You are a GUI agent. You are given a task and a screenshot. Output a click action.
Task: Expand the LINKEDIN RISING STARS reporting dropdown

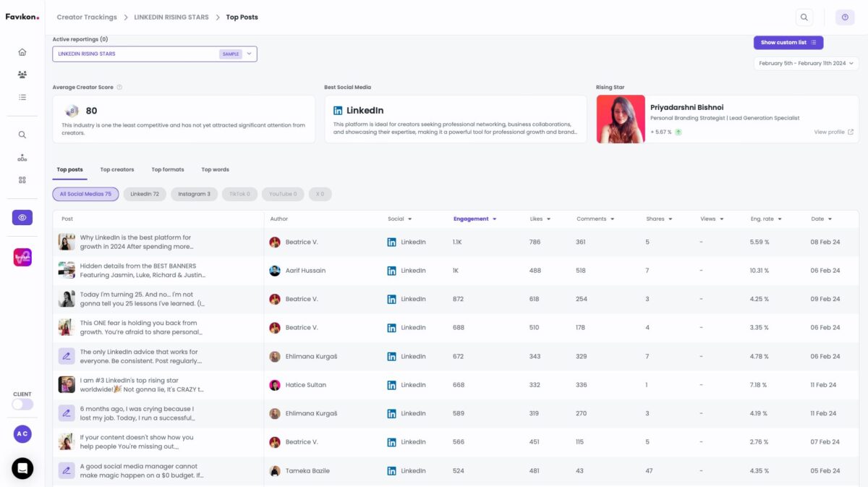point(247,54)
